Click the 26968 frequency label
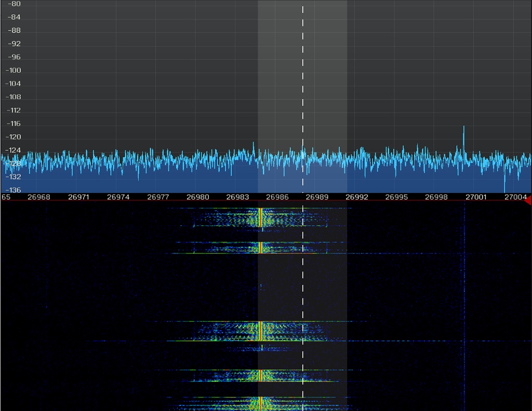 point(39,197)
